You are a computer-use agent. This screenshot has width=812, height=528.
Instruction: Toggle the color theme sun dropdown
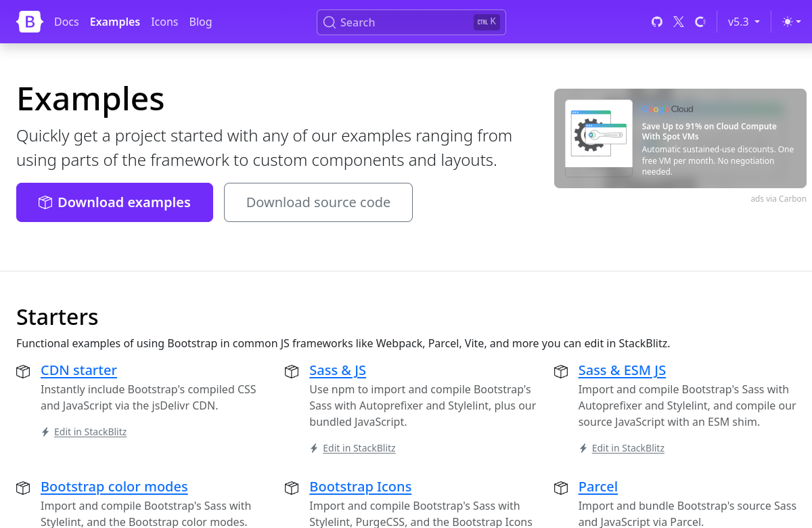(792, 22)
